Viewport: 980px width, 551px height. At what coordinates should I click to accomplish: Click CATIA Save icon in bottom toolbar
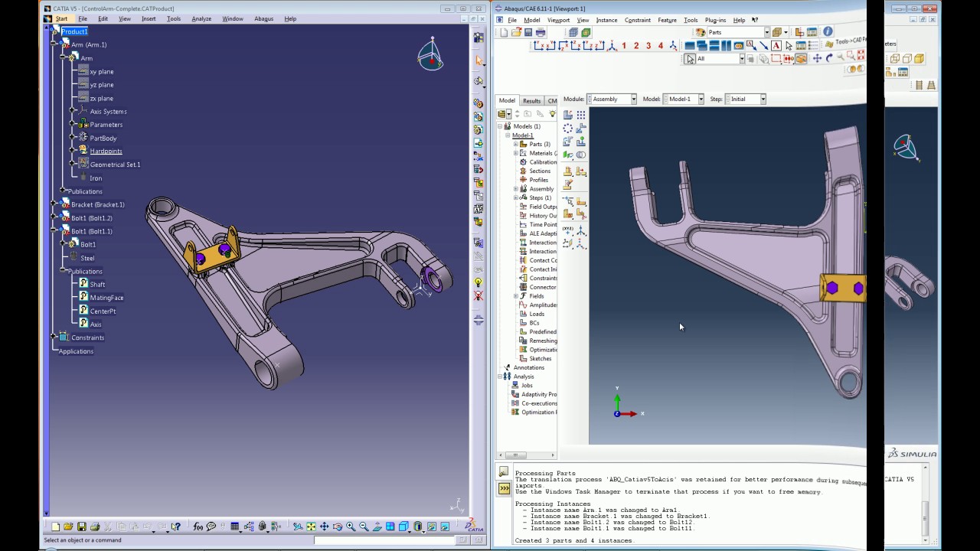[81, 527]
